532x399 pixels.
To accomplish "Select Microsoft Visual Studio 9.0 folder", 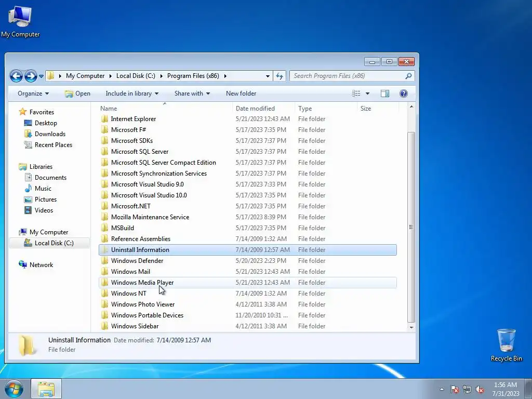I will pyautogui.click(x=147, y=184).
